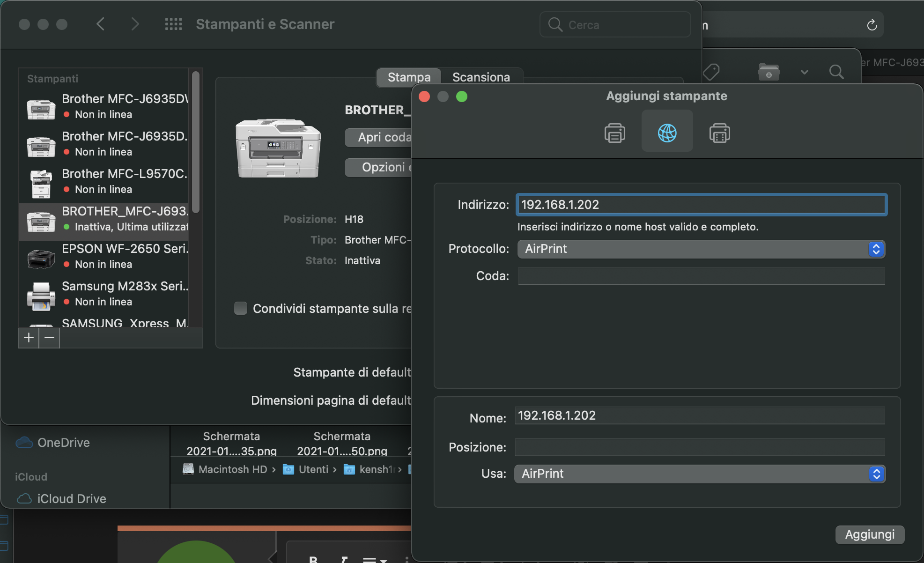Click the Aggiungi button
Viewport: 924px width, 563px height.
pyautogui.click(x=869, y=534)
